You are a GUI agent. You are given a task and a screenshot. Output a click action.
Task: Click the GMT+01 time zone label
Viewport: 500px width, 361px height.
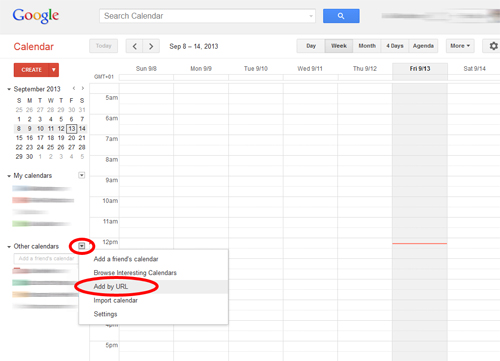104,77
